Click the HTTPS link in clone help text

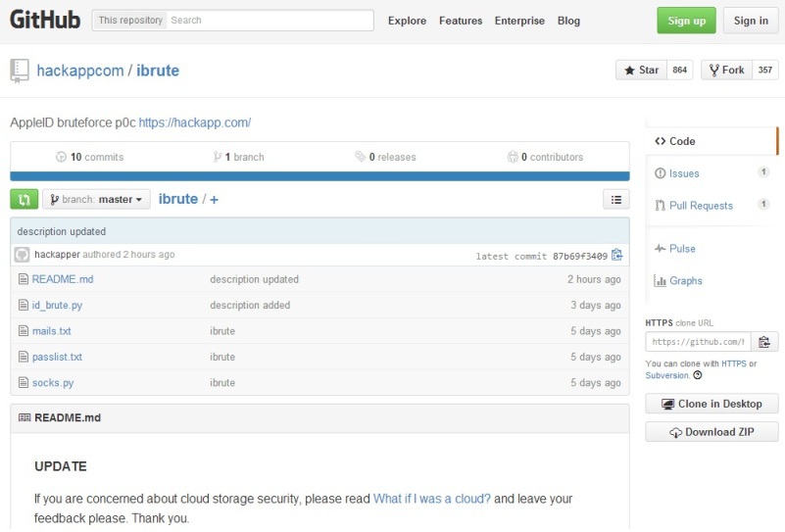(734, 363)
